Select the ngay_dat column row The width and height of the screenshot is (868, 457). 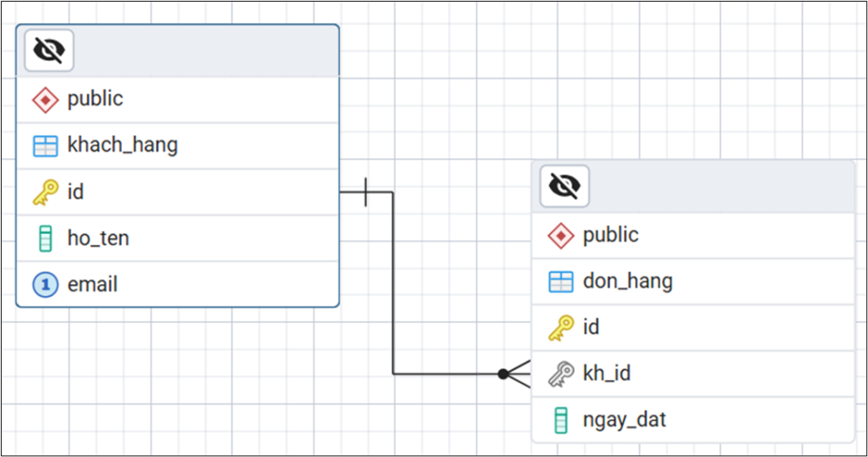(x=624, y=420)
